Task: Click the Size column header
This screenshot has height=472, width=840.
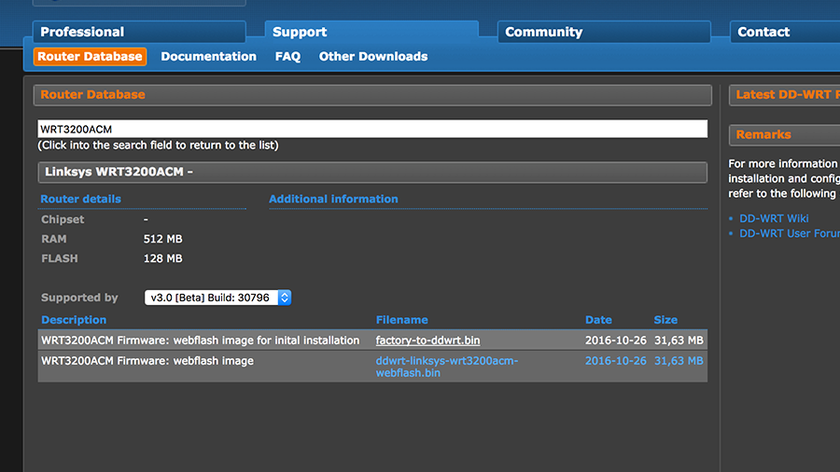Action: pyautogui.click(x=665, y=320)
